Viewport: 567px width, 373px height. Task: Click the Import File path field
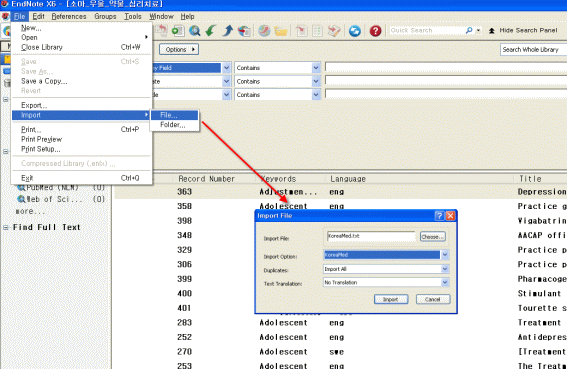pyautogui.click(x=371, y=237)
